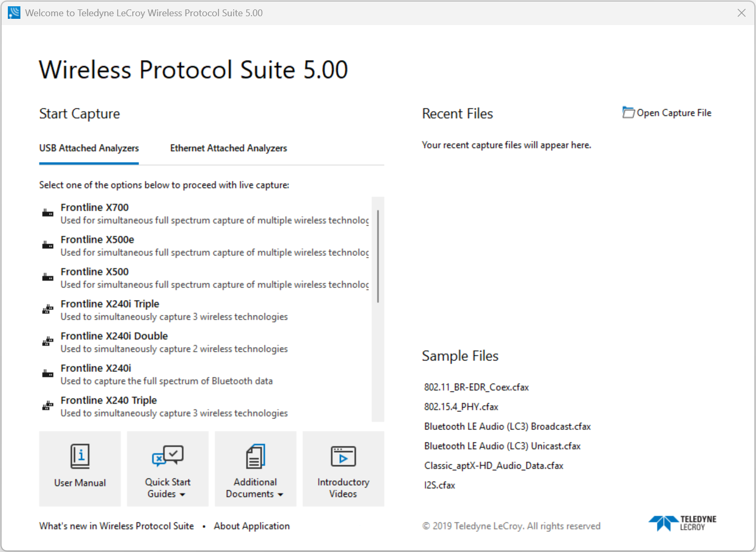This screenshot has width=756, height=552.
Task: Open the What's new in Wireless Protocol Suite link
Action: click(117, 526)
